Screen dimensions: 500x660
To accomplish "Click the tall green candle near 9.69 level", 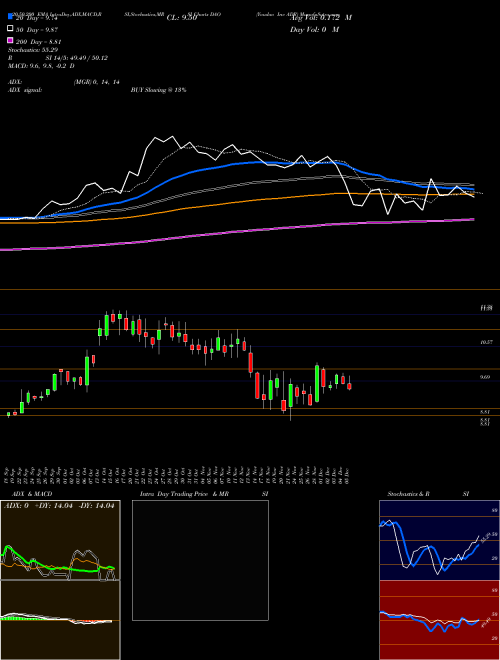I will [x=317, y=383].
